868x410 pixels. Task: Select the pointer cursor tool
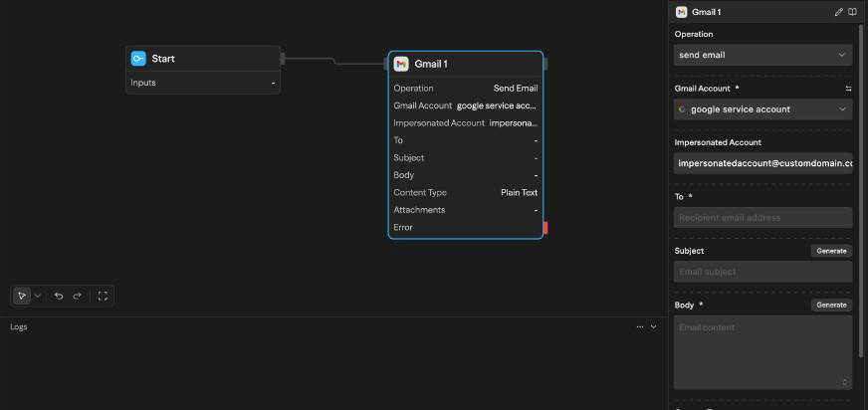pos(22,296)
